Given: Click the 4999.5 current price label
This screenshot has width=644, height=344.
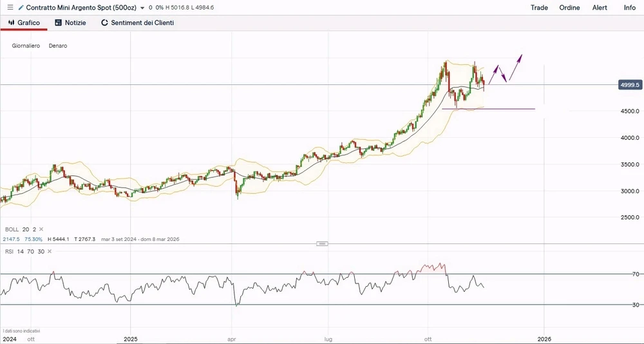Looking at the screenshot, I should click(x=629, y=84).
